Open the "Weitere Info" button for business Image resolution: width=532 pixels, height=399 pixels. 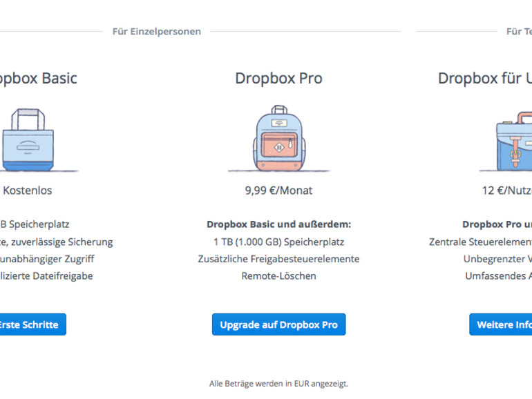click(501, 324)
